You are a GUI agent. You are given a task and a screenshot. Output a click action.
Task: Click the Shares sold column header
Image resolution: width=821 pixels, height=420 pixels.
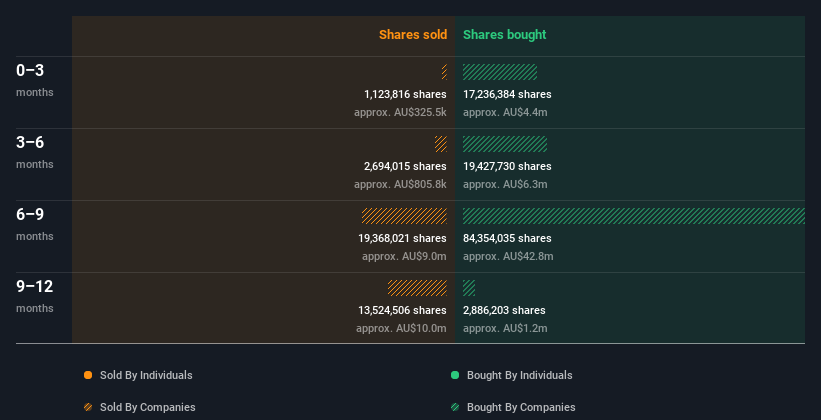[x=413, y=35]
